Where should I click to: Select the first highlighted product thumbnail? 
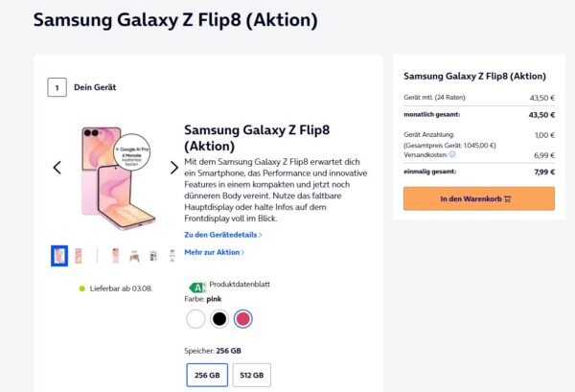click(x=59, y=256)
